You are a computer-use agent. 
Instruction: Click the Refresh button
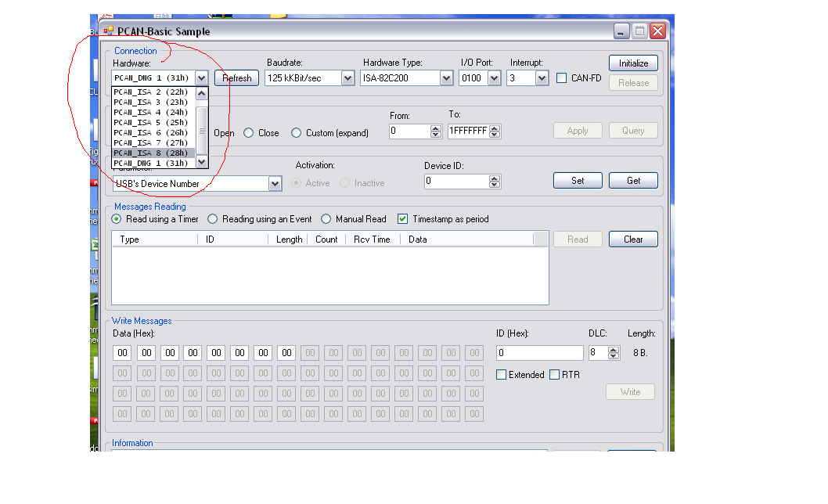[x=236, y=78]
